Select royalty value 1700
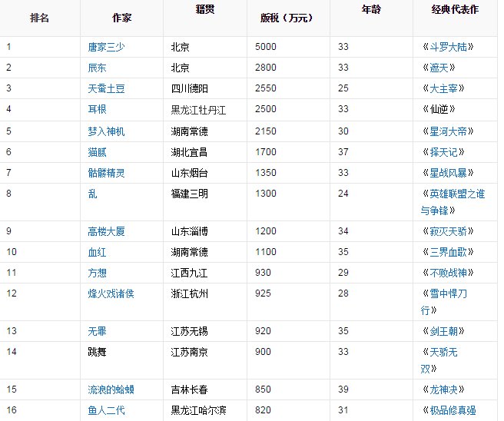This screenshot has width=504, height=421. pos(266,151)
